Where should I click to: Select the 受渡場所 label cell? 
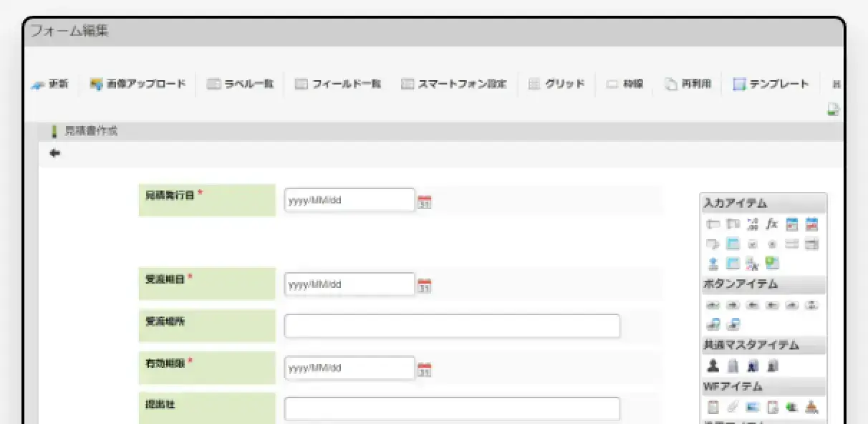point(207,326)
